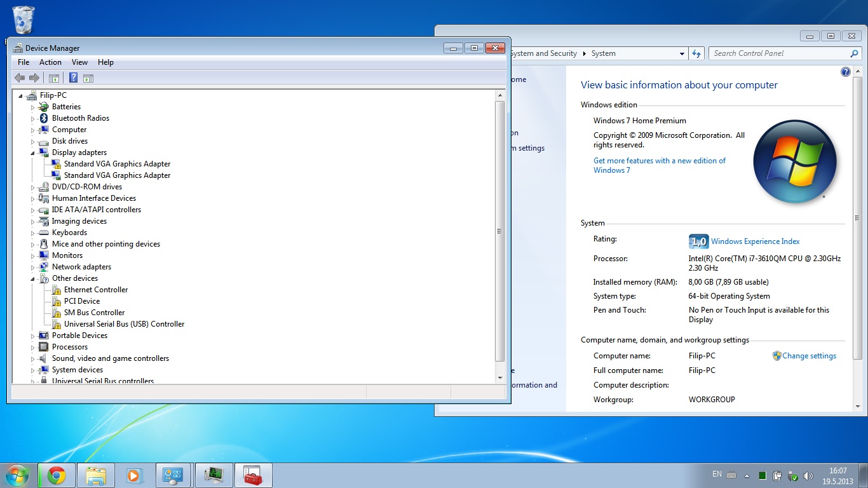The width and height of the screenshot is (868, 488).
Task: Click the power plug icon in system tray
Action: [778, 475]
